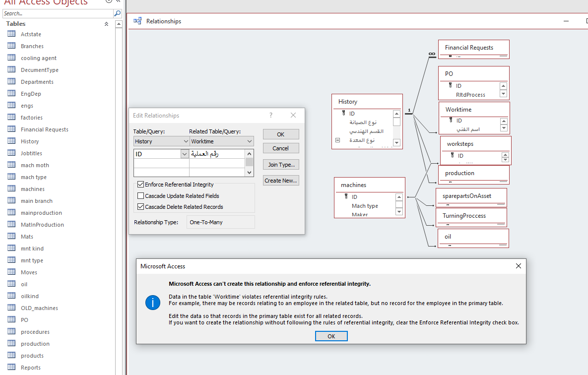Collapse the Tables group in navigation pane
This screenshot has height=375, width=588.
click(x=106, y=24)
